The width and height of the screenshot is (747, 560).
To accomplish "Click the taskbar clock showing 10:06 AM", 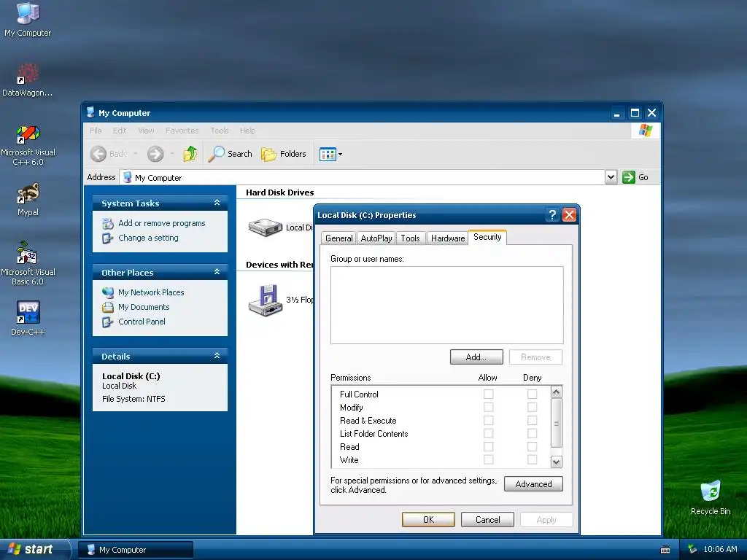I will 720,549.
